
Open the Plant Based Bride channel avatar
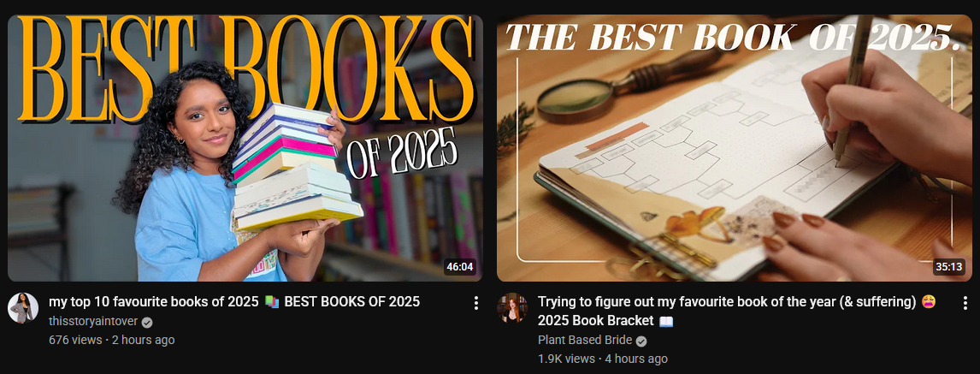[x=512, y=308]
